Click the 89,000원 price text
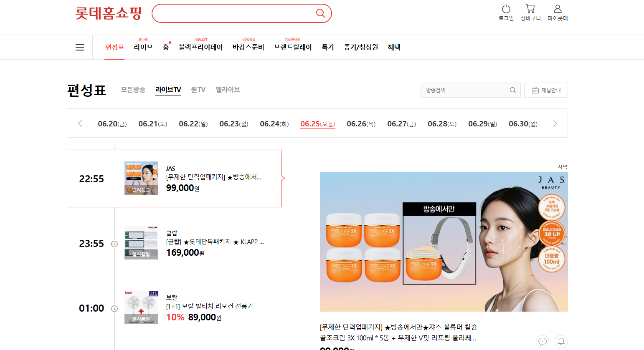Image resolution: width=644 pixels, height=350 pixels. point(205,317)
